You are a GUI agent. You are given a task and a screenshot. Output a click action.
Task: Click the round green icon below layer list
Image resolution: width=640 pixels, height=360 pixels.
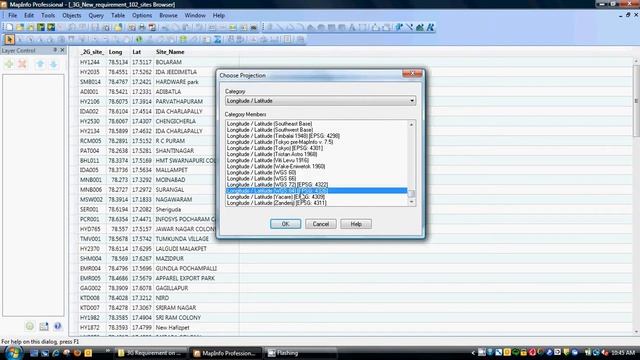tap(30, 326)
